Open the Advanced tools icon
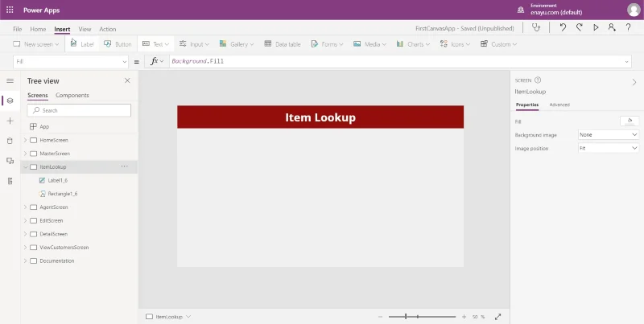This screenshot has height=324, width=644. coord(10,181)
